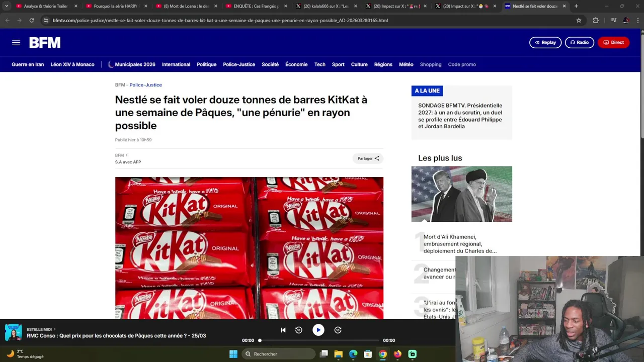Open a new browser tab
Viewport: 644px width, 362px height.
[576, 6]
